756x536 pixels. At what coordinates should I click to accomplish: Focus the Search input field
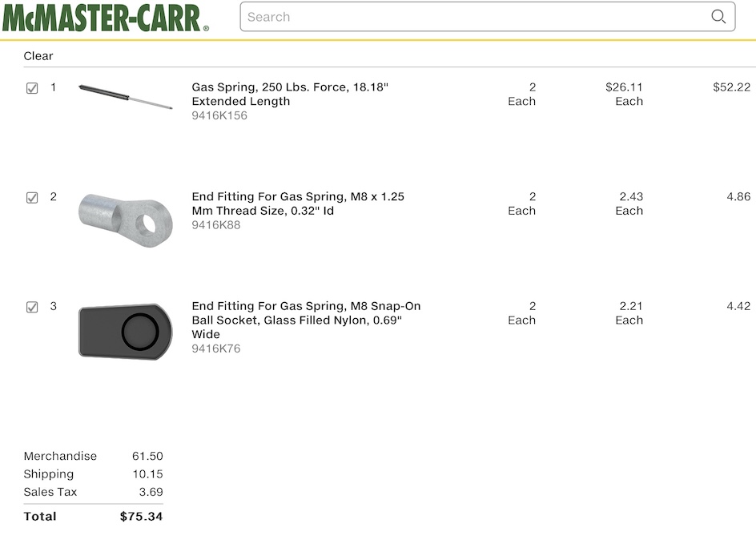[472, 17]
